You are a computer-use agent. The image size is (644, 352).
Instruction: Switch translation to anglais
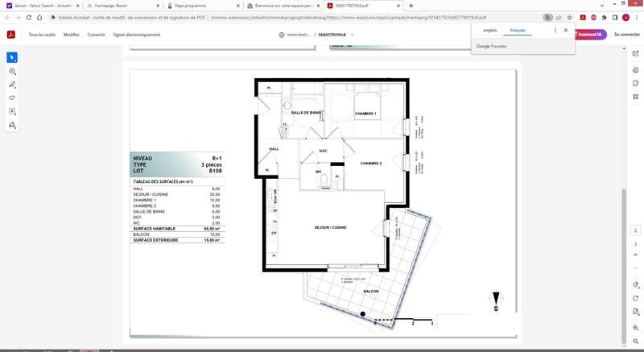tap(489, 30)
